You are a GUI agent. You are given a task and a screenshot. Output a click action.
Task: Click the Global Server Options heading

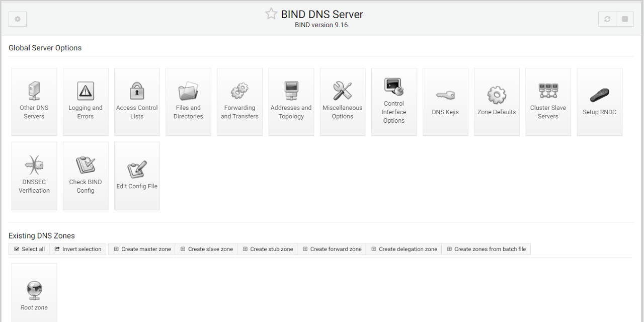(45, 48)
